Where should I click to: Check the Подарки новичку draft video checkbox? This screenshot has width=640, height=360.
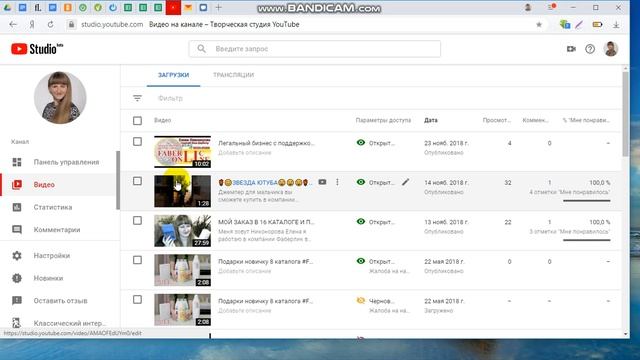(137, 300)
